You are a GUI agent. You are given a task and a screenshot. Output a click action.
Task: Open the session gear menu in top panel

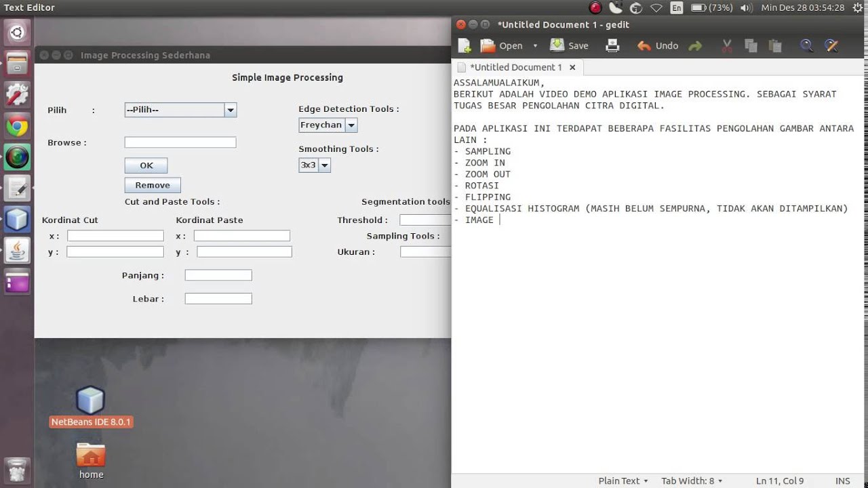(x=856, y=8)
